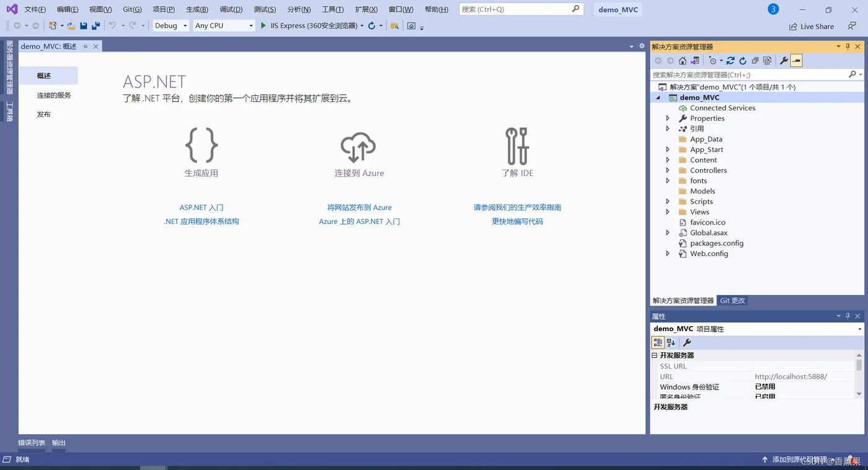This screenshot has height=470, width=868.
Task: Start IIS Express with the green play icon
Action: tap(263, 25)
